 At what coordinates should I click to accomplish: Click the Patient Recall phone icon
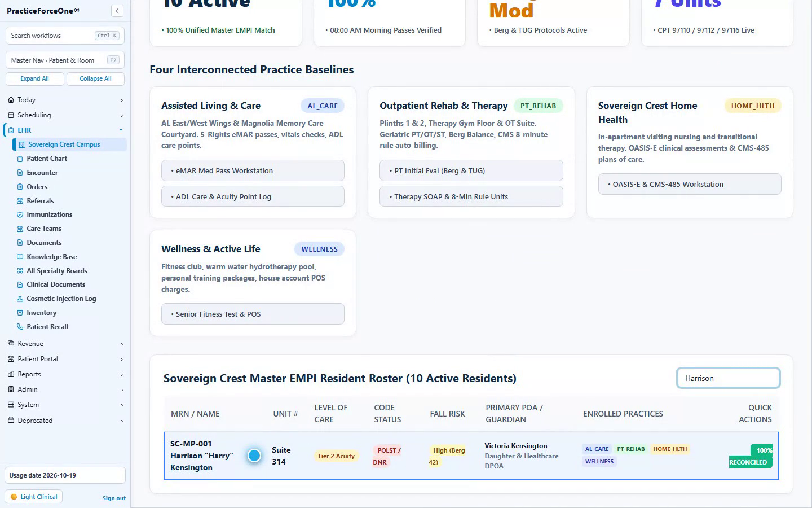click(x=20, y=327)
